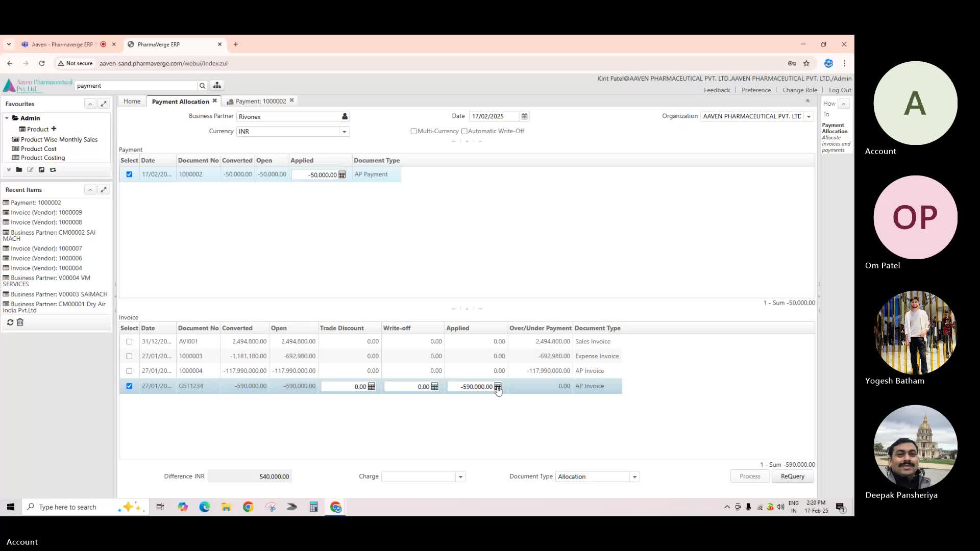The width and height of the screenshot is (980, 551).
Task: Open the Preference link
Action: tap(756, 90)
